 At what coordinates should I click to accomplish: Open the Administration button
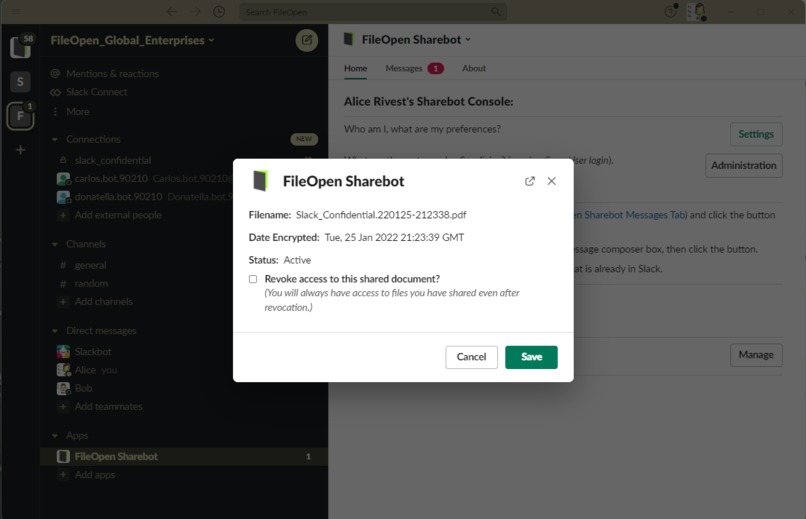click(743, 165)
